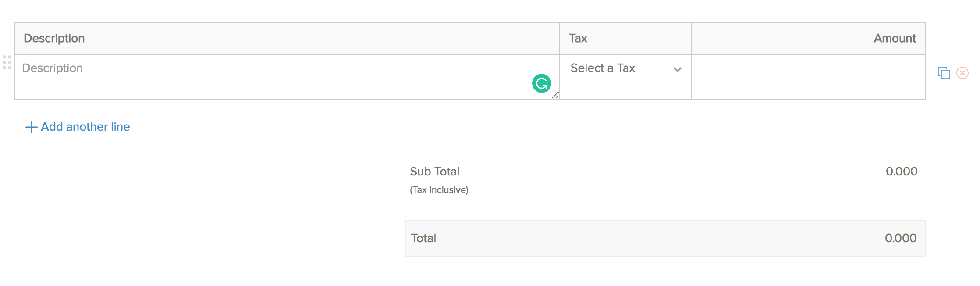The height and width of the screenshot is (286, 980).
Task: Click the Amount column header
Action: (x=895, y=38)
